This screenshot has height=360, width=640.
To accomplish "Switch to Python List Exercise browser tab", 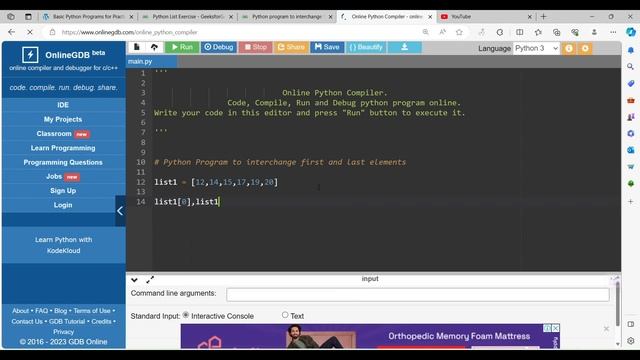I will click(x=187, y=17).
